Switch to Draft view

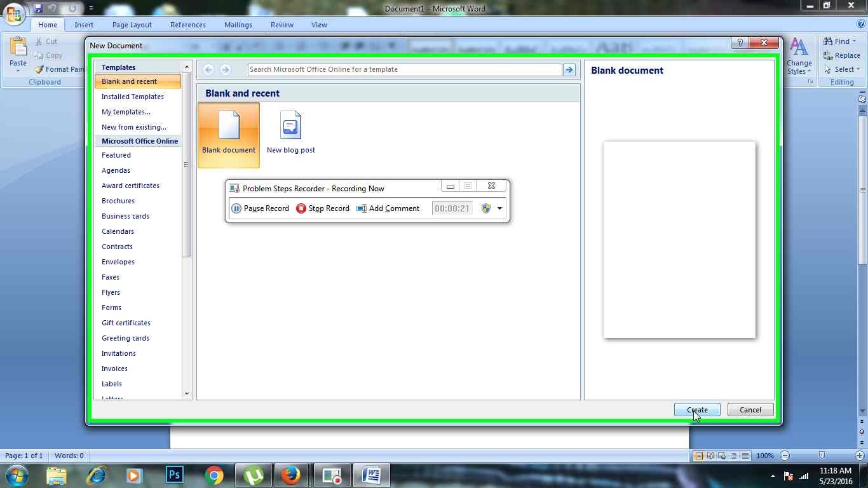pos(744,456)
